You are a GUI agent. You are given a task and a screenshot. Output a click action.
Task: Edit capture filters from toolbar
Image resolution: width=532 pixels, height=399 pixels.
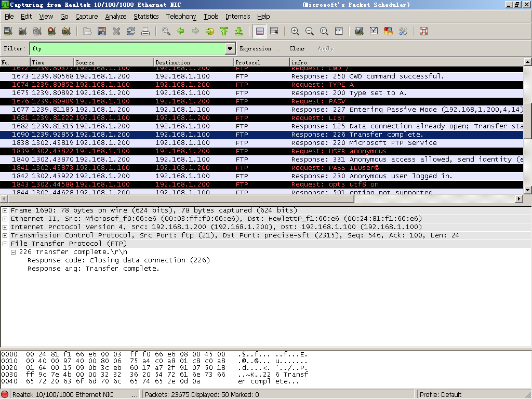click(360, 31)
